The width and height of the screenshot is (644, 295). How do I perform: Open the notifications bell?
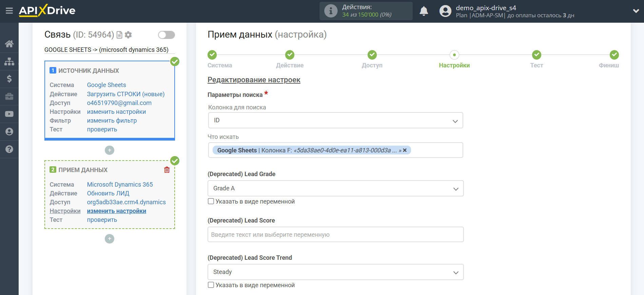click(x=424, y=11)
